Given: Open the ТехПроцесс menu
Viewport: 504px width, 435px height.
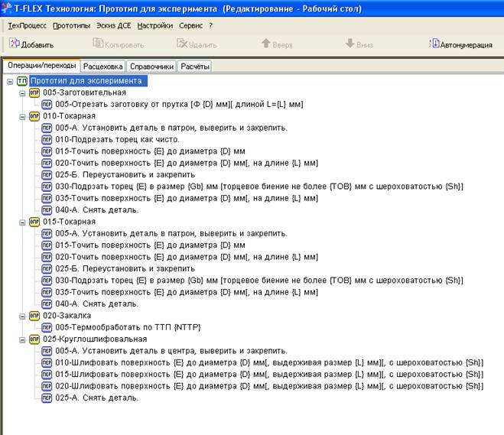Looking at the screenshot, I should pyautogui.click(x=27, y=25).
